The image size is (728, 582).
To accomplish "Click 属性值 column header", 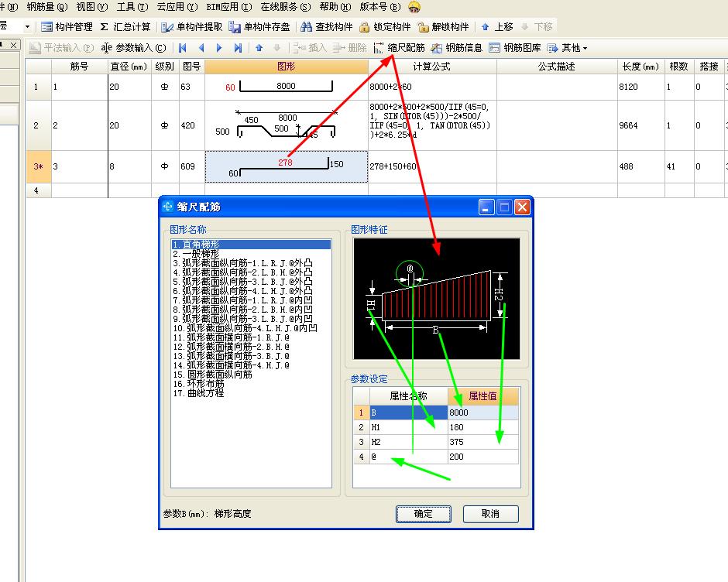I will click(482, 396).
